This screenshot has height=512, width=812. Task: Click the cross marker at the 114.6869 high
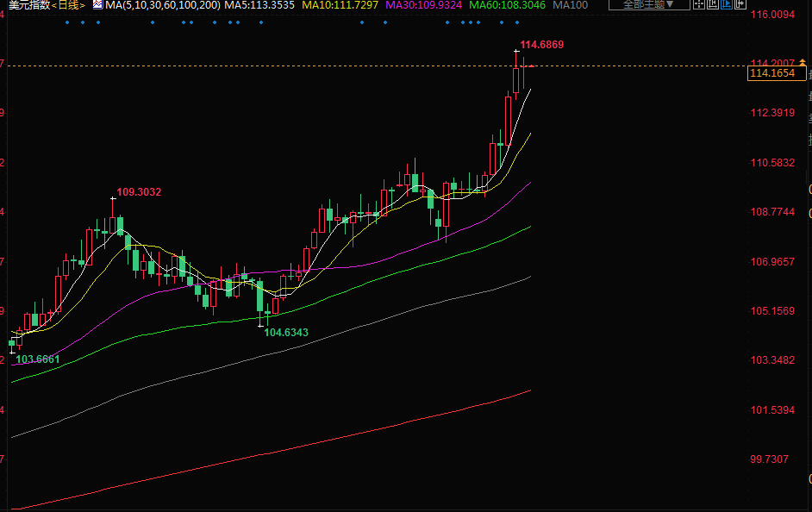click(x=516, y=52)
